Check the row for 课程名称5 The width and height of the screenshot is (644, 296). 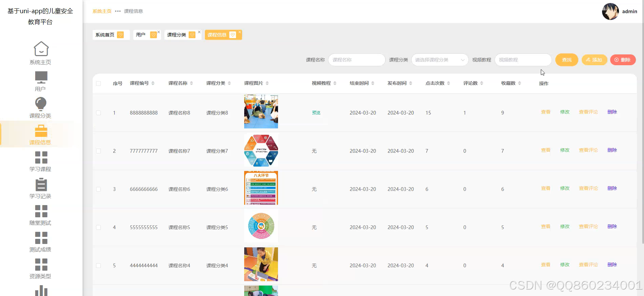(x=98, y=227)
